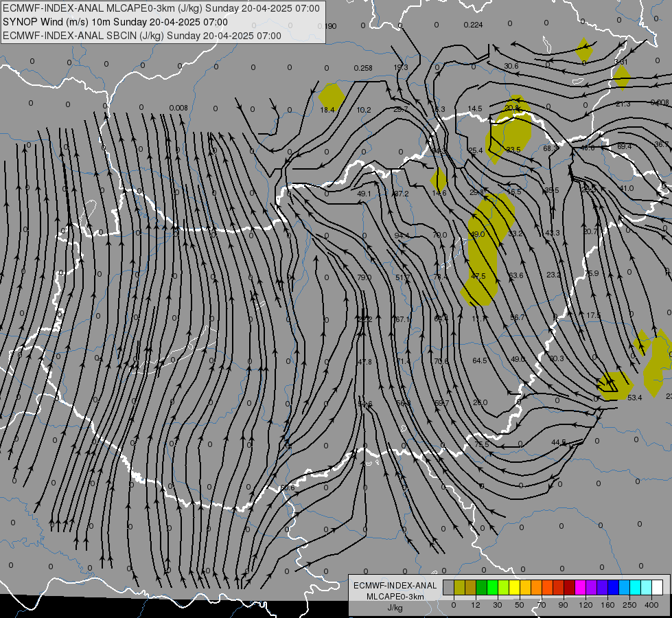Click the map value 14.6
This screenshot has height=618, width=672.
[439, 194]
